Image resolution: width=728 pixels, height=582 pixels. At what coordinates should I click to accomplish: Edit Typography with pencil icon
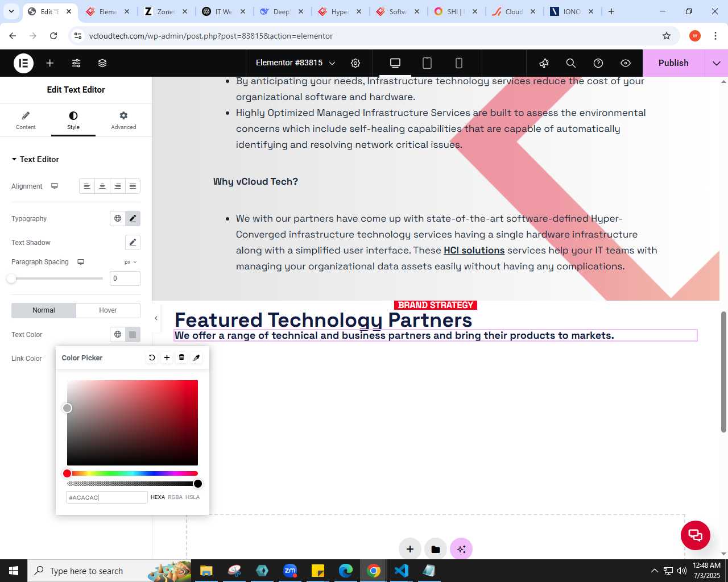[133, 218]
